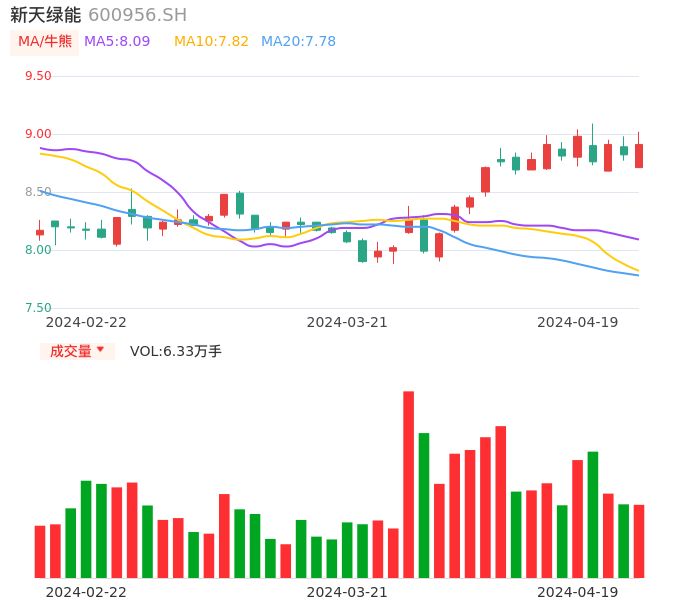Click the 7.50 price axis label
The height and width of the screenshot is (606, 686).
tap(38, 308)
